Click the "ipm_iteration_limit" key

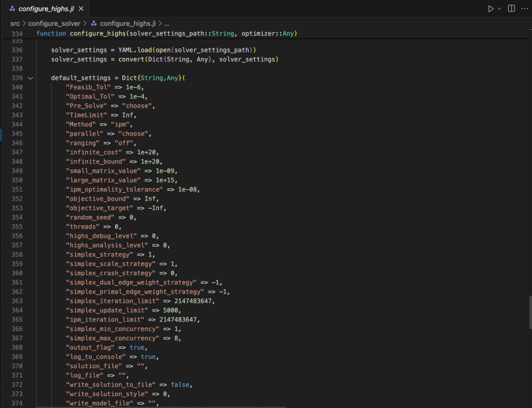tap(105, 320)
